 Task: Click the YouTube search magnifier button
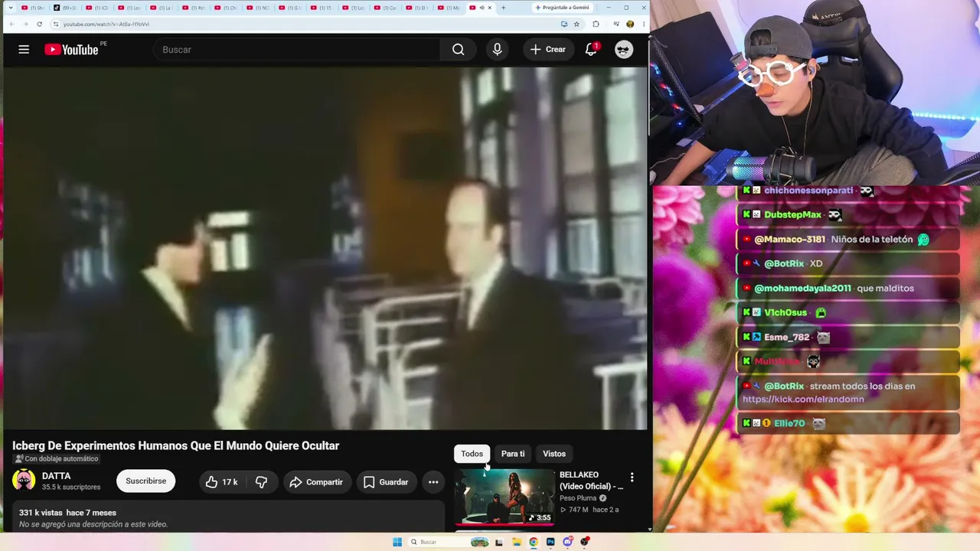coord(458,50)
